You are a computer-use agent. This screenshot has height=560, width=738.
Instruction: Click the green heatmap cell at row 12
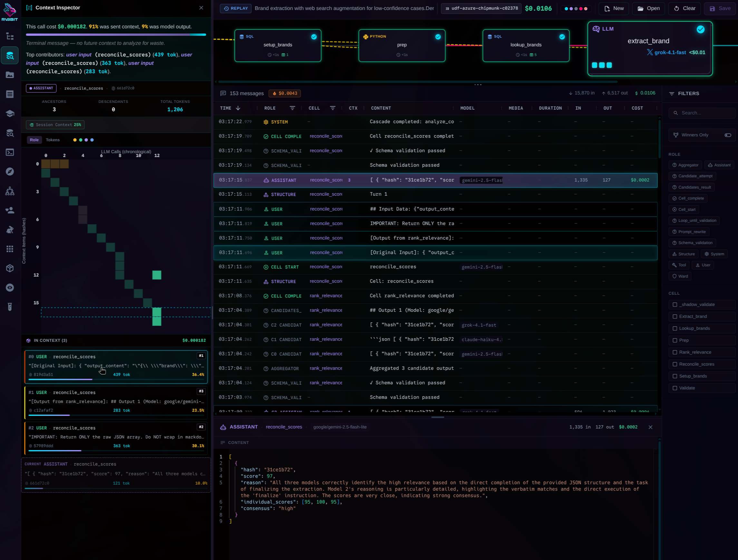pyautogui.click(x=157, y=275)
